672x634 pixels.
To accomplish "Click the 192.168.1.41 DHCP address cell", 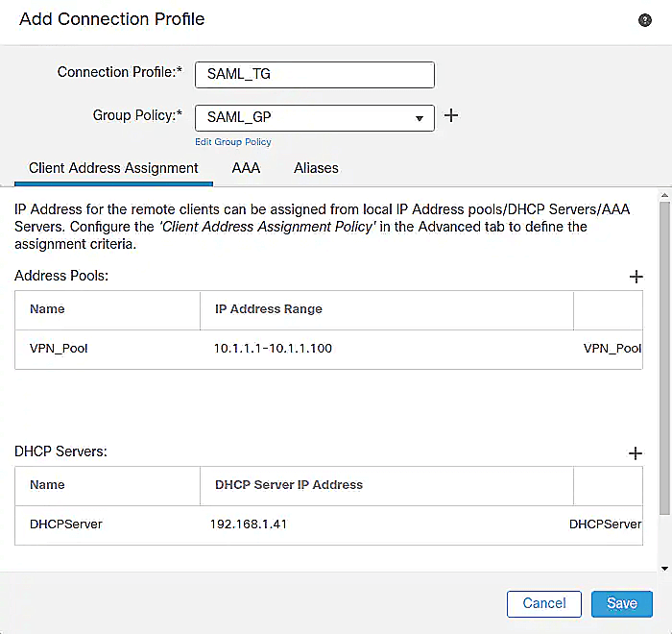I will [249, 524].
